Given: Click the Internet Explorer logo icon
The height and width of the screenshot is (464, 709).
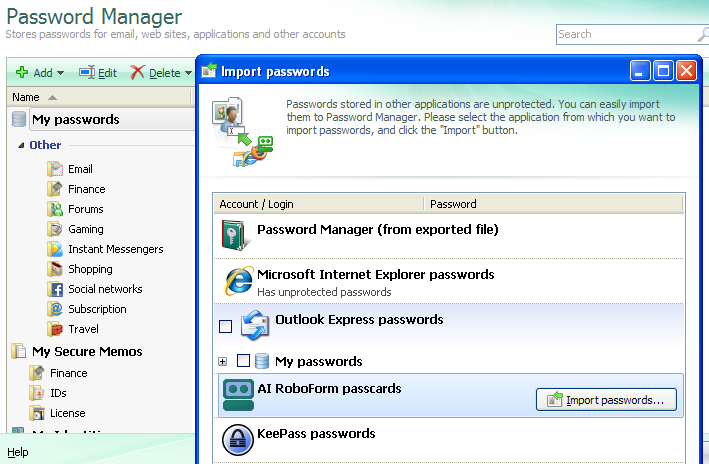Looking at the screenshot, I should click(238, 280).
